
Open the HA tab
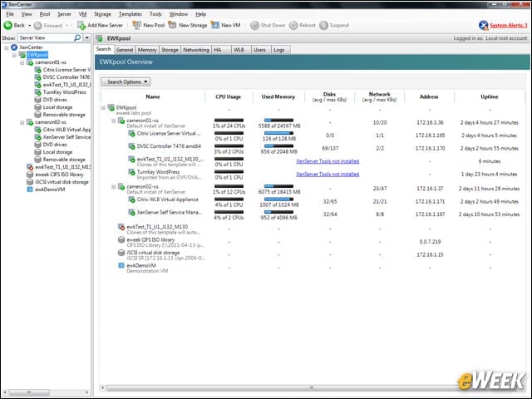click(218, 50)
